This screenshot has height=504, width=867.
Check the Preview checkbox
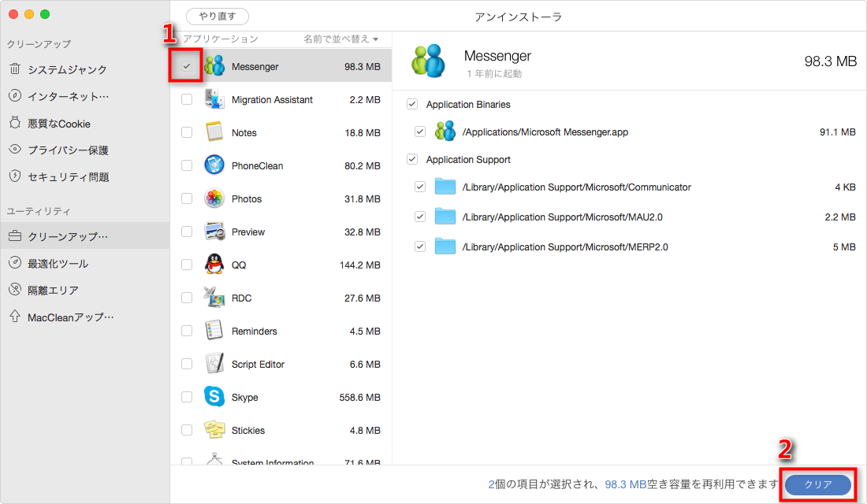coord(187,232)
